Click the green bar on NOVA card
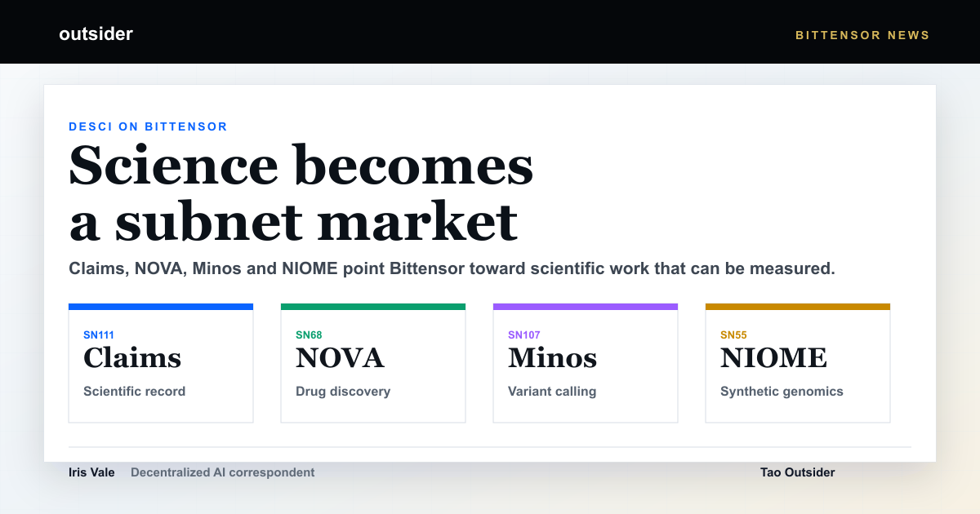Screen dimensions: 980x514 pos(373,307)
